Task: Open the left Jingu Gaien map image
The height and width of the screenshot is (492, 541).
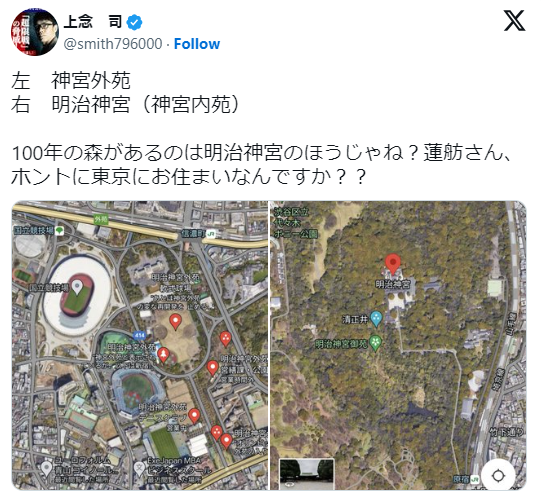Action: (x=140, y=345)
